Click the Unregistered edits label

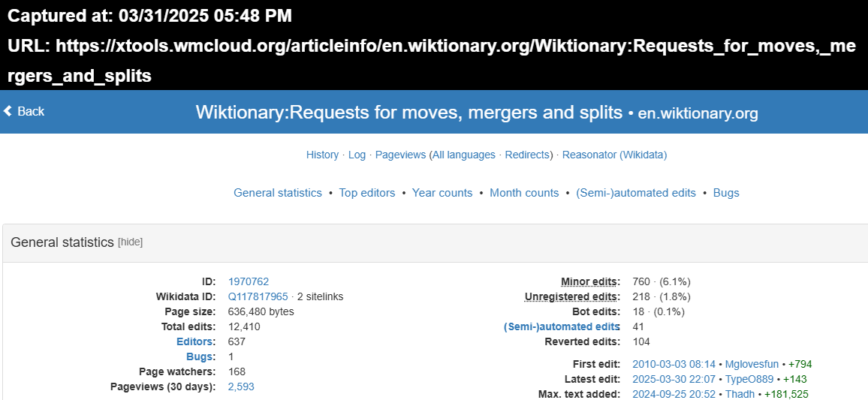571,296
